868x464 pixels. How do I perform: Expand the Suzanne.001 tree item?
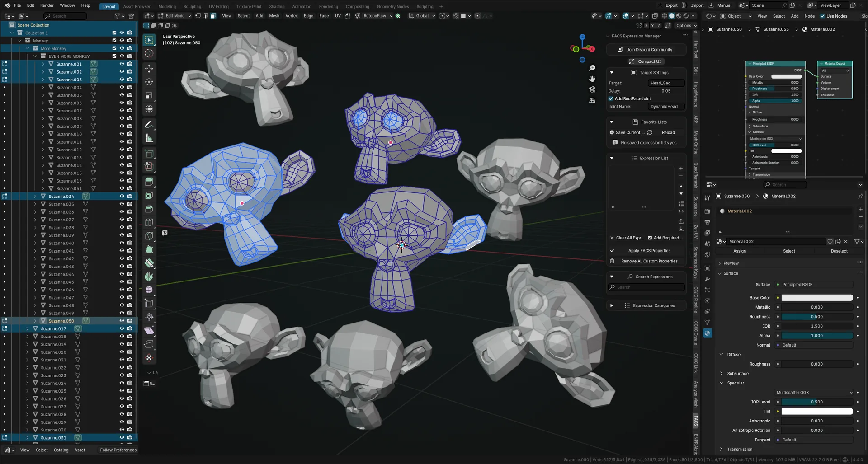click(x=43, y=64)
